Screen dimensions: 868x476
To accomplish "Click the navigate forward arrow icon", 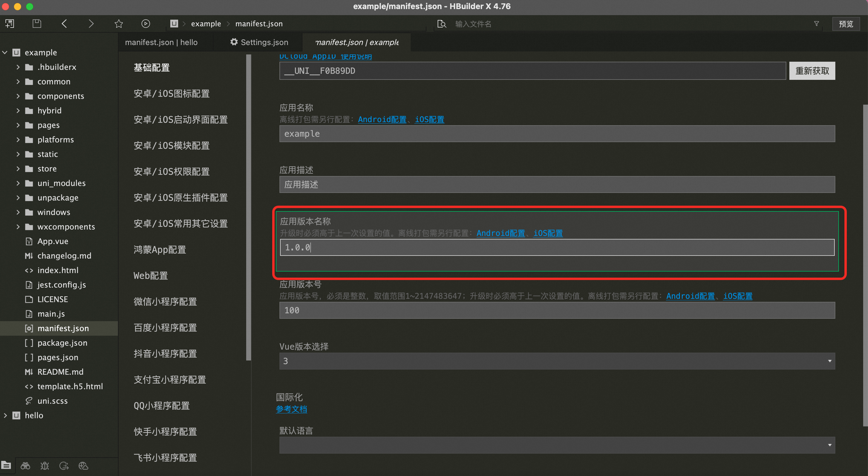I will (x=91, y=24).
